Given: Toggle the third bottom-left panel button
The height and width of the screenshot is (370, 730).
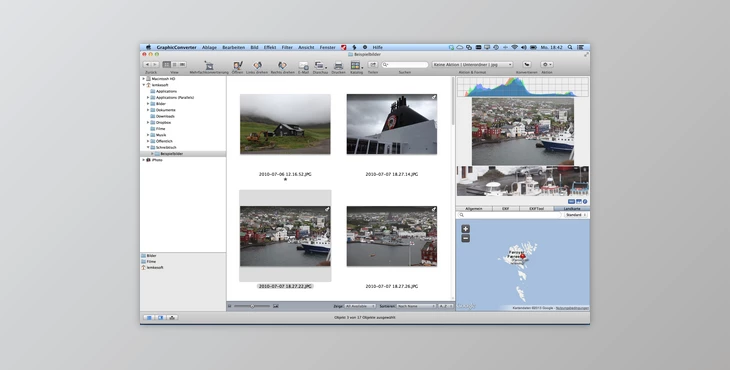Looking at the screenshot, I should 172,317.
